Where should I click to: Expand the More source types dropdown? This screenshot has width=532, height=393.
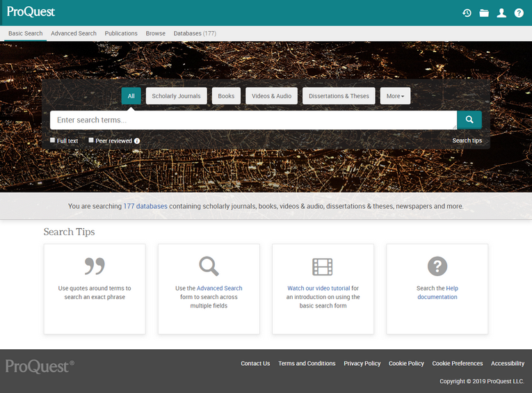395,96
